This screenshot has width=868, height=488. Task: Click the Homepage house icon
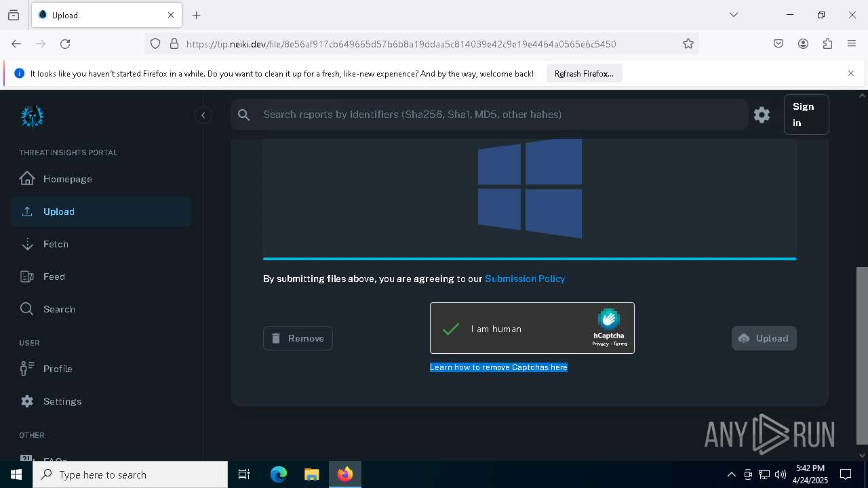tap(27, 179)
